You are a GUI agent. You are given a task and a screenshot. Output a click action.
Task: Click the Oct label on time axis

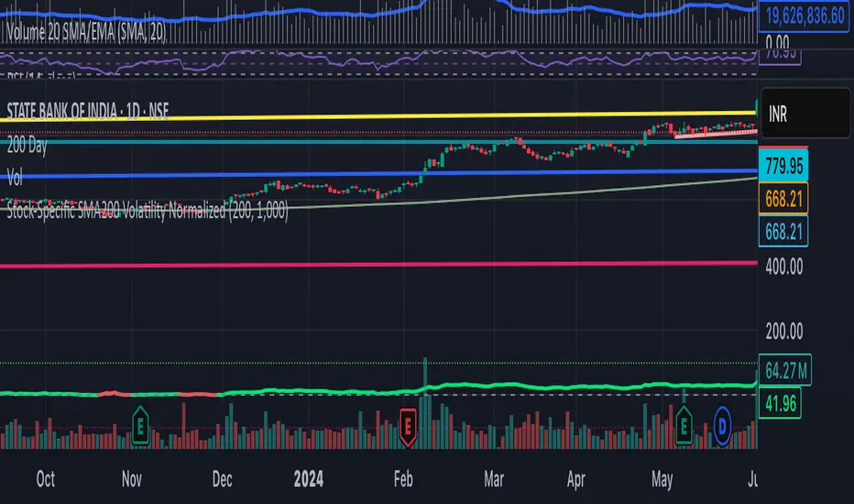point(45,479)
